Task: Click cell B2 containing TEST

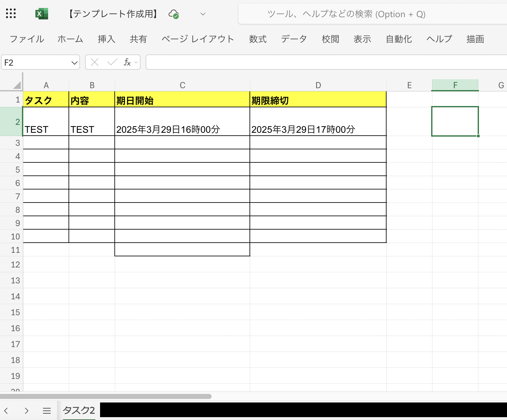Action: tap(92, 122)
